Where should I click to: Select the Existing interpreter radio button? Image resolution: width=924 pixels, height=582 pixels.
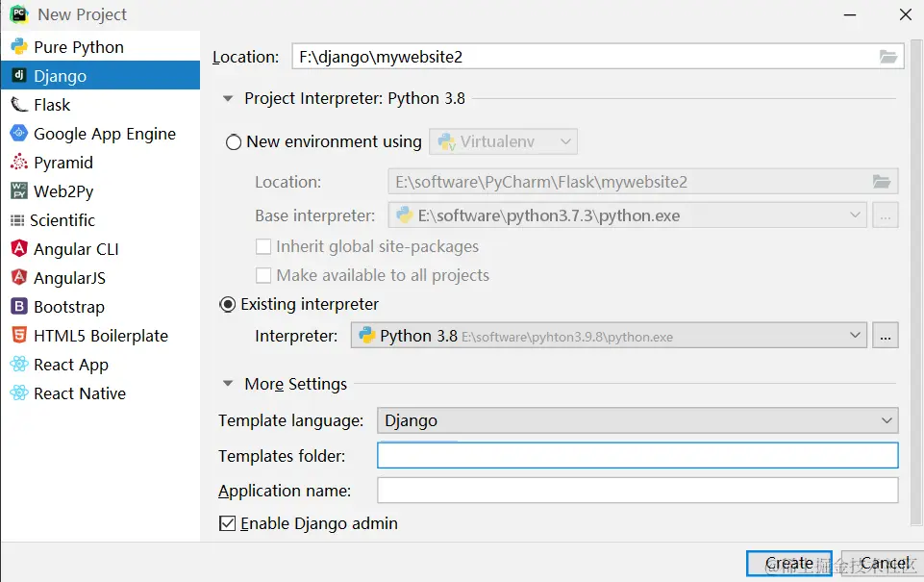[228, 304]
